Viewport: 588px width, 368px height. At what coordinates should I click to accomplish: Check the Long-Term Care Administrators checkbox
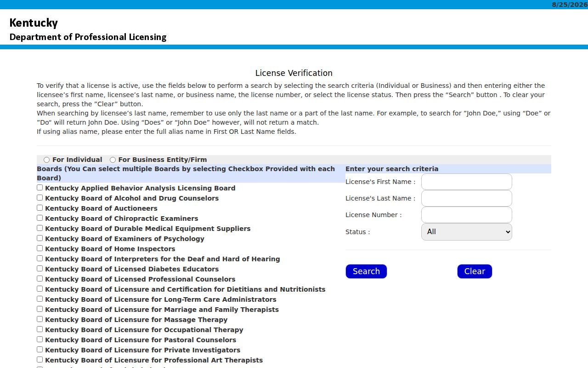(x=40, y=299)
